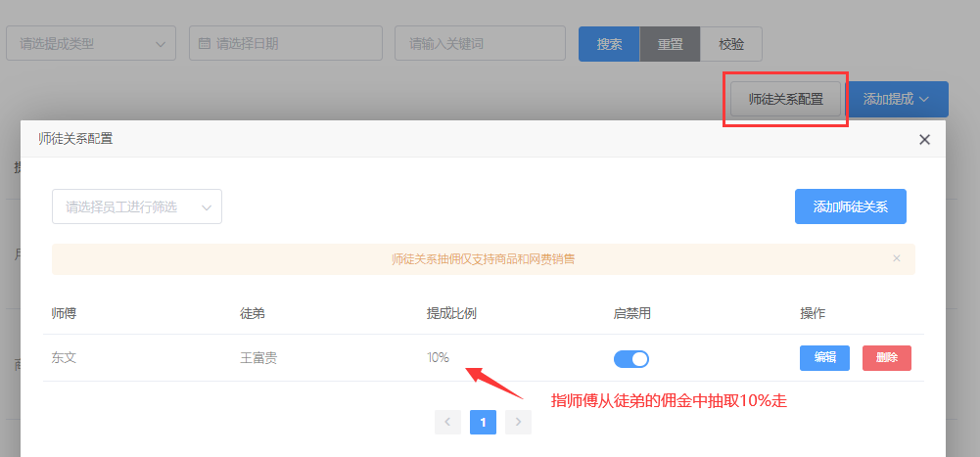The image size is (980, 457).
Task: Go to previous page arrow
Action: [x=447, y=422]
